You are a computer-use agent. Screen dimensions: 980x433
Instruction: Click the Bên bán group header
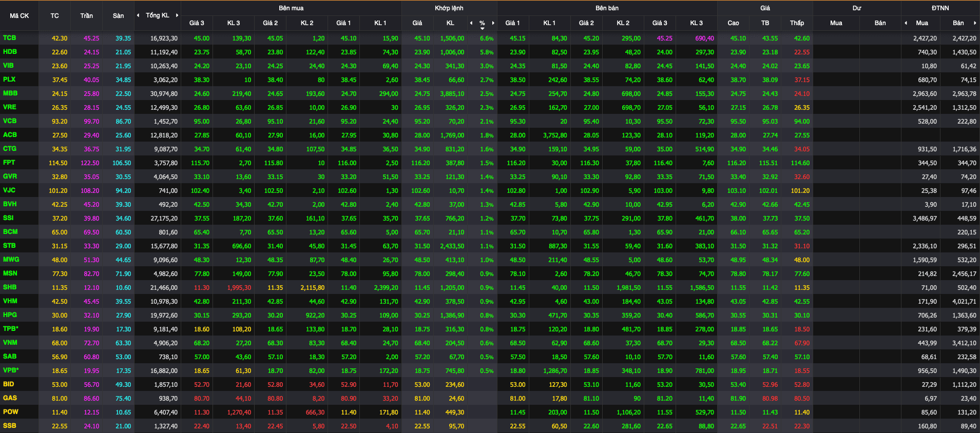pyautogui.click(x=607, y=8)
